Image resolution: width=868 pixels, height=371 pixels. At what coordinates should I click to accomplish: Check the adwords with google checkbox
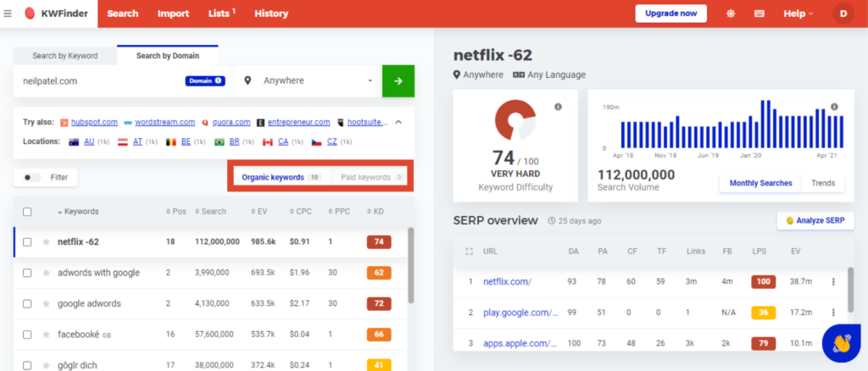pos(27,273)
